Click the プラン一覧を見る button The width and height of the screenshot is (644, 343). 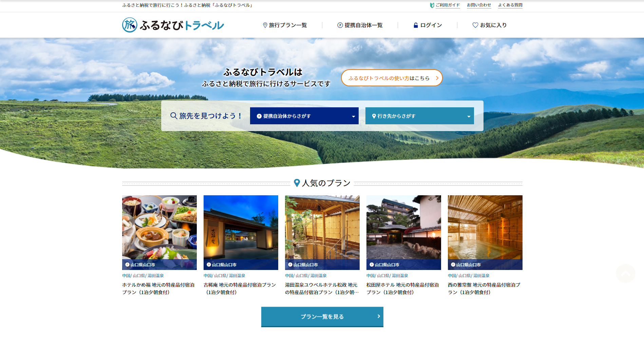click(322, 317)
